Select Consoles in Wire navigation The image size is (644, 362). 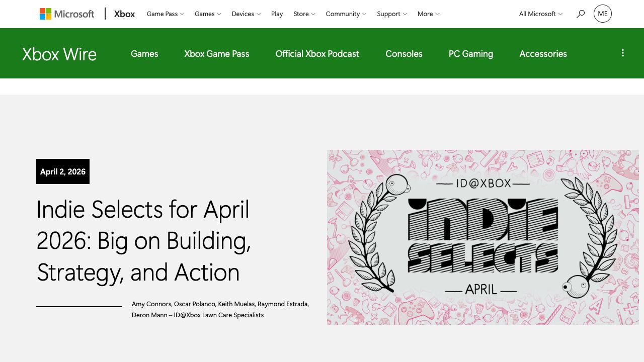[x=404, y=54]
